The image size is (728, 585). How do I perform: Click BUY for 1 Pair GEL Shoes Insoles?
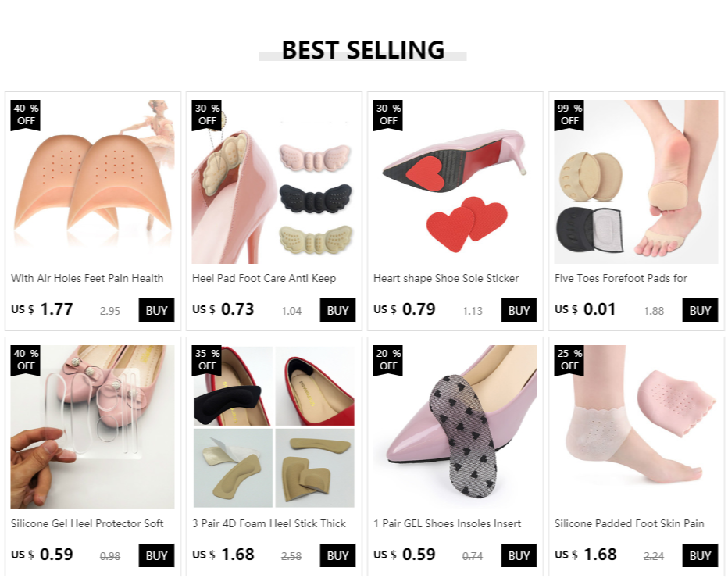519,555
